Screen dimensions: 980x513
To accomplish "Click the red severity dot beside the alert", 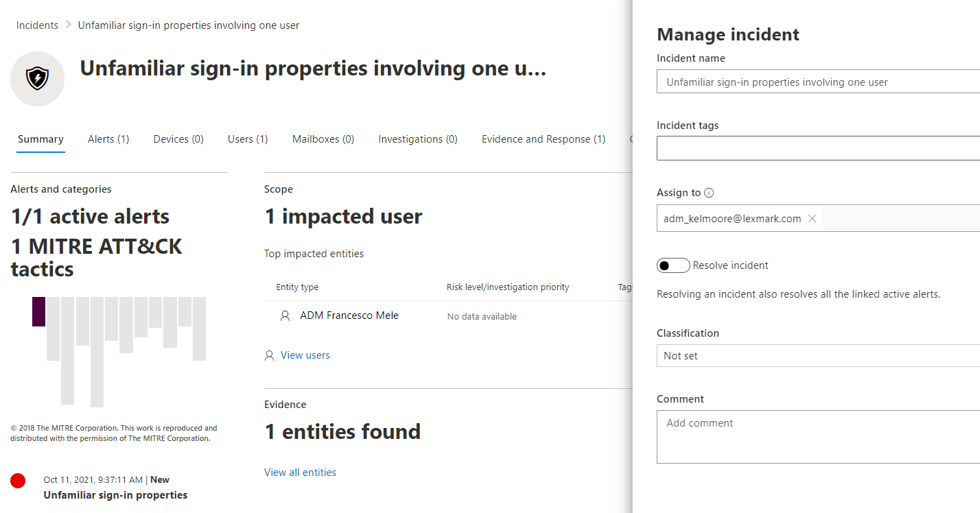I will pos(18,481).
